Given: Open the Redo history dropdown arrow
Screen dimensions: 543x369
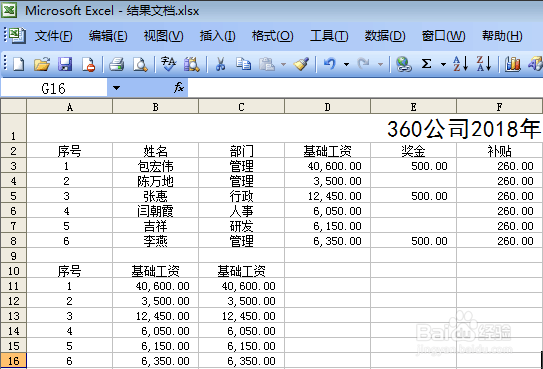Looking at the screenshot, I should pos(380,64).
